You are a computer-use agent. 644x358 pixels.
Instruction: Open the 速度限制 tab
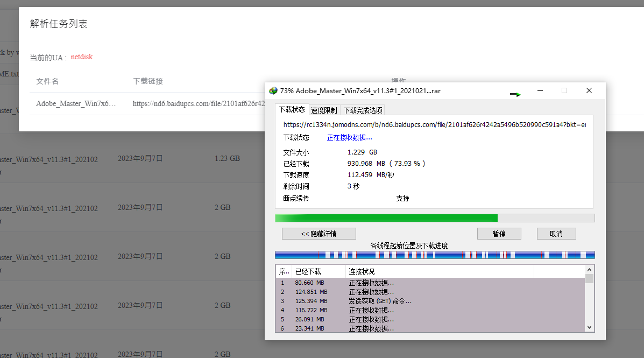coord(324,110)
